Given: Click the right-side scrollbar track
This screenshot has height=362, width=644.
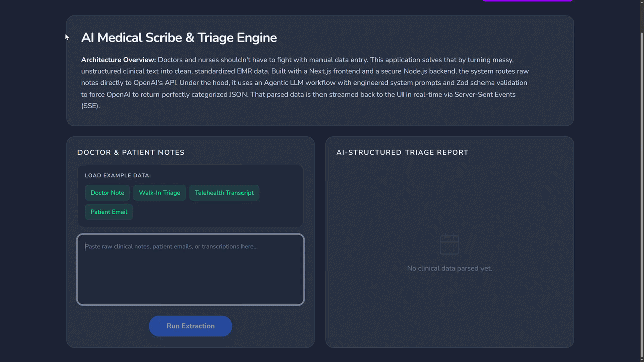Looking at the screenshot, I should pos(640,201).
